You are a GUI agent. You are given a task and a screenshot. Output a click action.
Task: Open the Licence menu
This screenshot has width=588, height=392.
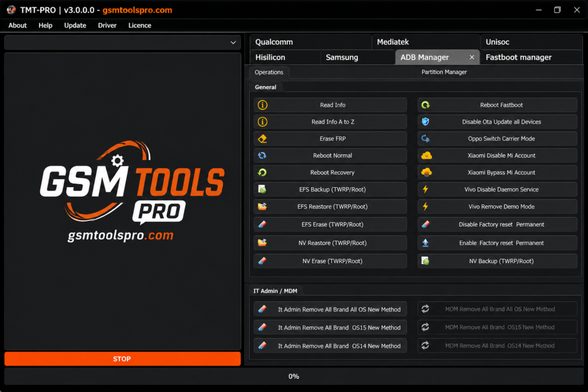pyautogui.click(x=140, y=25)
